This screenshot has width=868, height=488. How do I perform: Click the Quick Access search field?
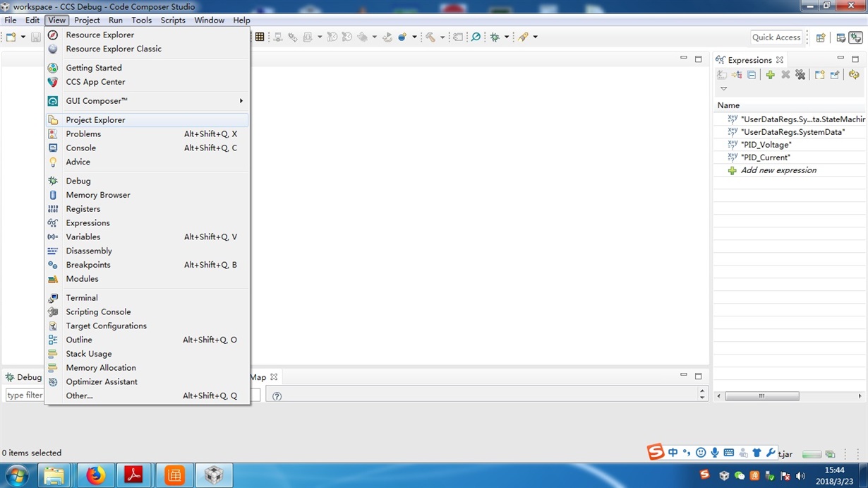click(x=776, y=37)
